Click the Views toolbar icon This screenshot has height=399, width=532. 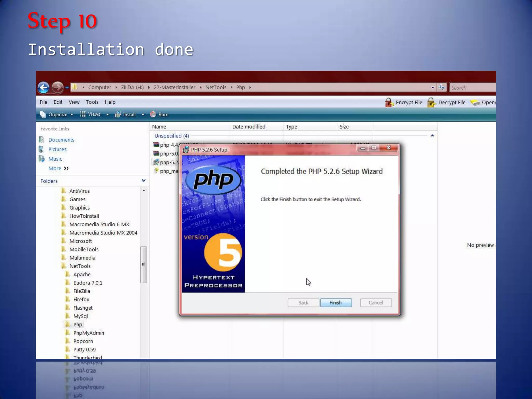(x=83, y=114)
